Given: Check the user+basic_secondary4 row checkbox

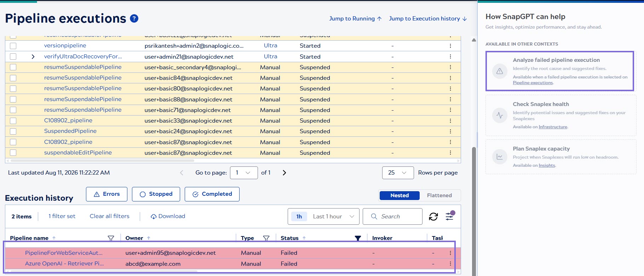Looking at the screenshot, I should click(13, 67).
